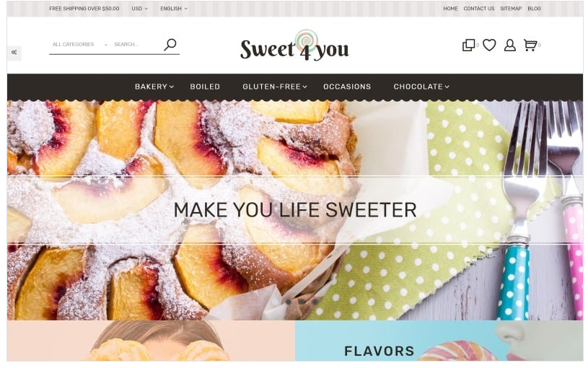Click the settings icon at left edge
588x368 pixels.
[x=14, y=53]
